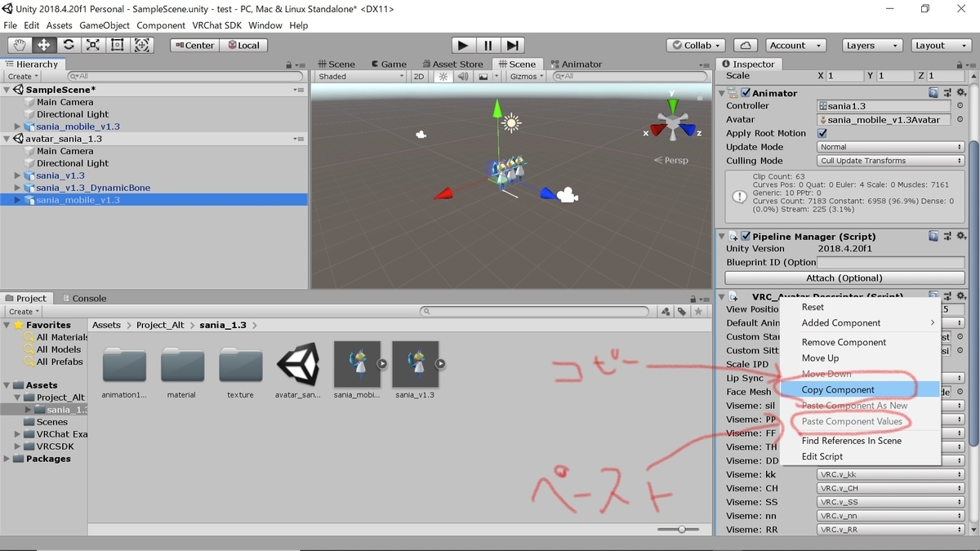Image resolution: width=980 pixels, height=551 pixels.
Task: Click Create button in Hierarchy
Action: click(x=23, y=76)
